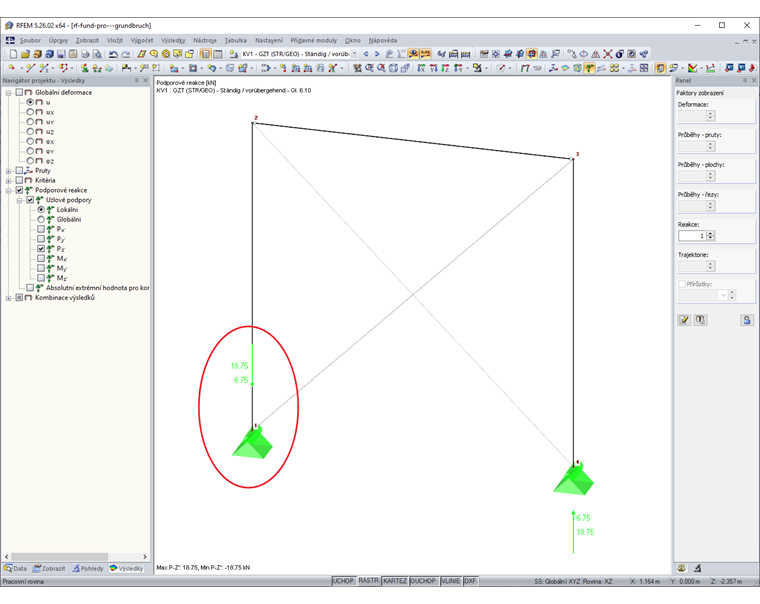The height and width of the screenshot is (604, 760).
Task: Click the view in X direction icon
Action: pos(421,68)
